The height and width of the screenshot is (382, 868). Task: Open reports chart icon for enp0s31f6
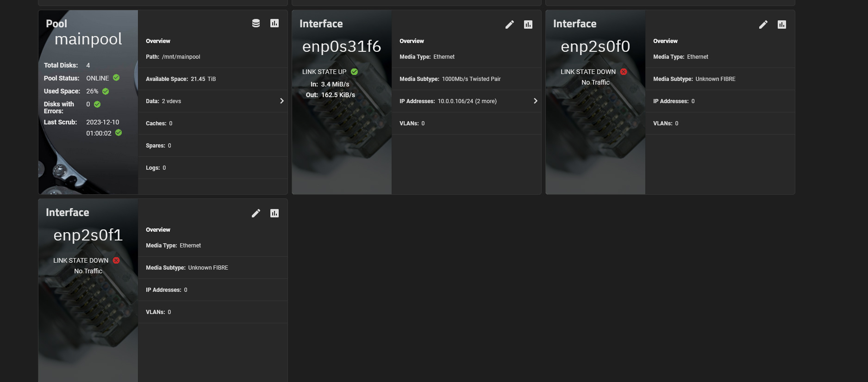[528, 25]
